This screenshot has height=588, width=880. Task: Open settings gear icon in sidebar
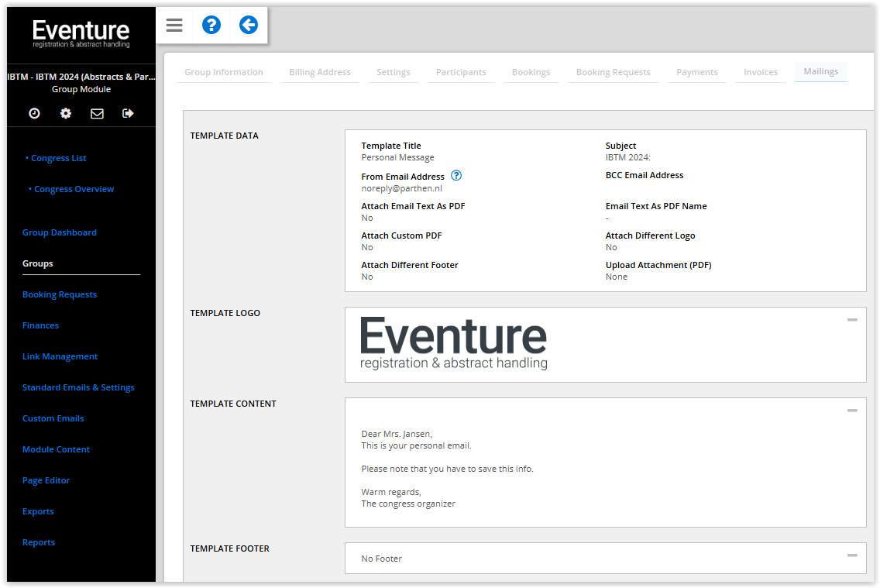(x=66, y=114)
